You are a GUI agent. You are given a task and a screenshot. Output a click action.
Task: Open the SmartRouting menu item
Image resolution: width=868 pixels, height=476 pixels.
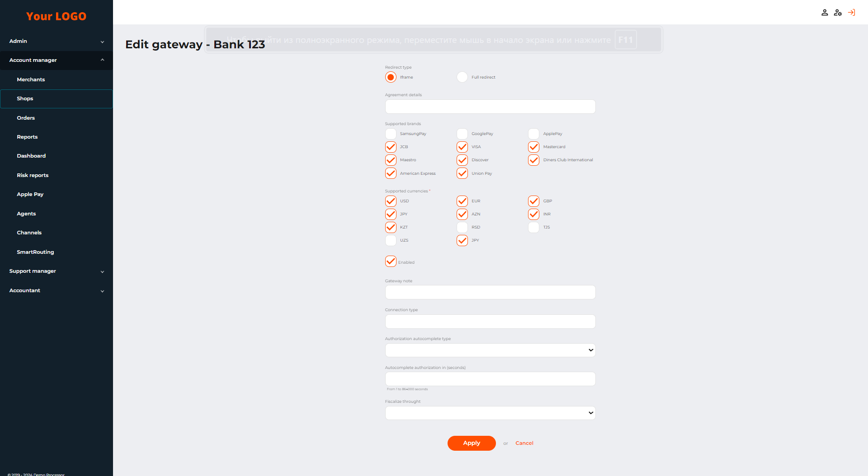pos(35,252)
